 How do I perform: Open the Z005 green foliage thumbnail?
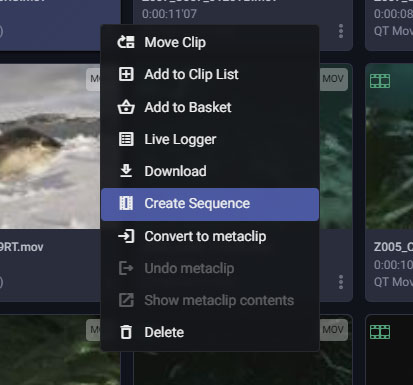389,147
